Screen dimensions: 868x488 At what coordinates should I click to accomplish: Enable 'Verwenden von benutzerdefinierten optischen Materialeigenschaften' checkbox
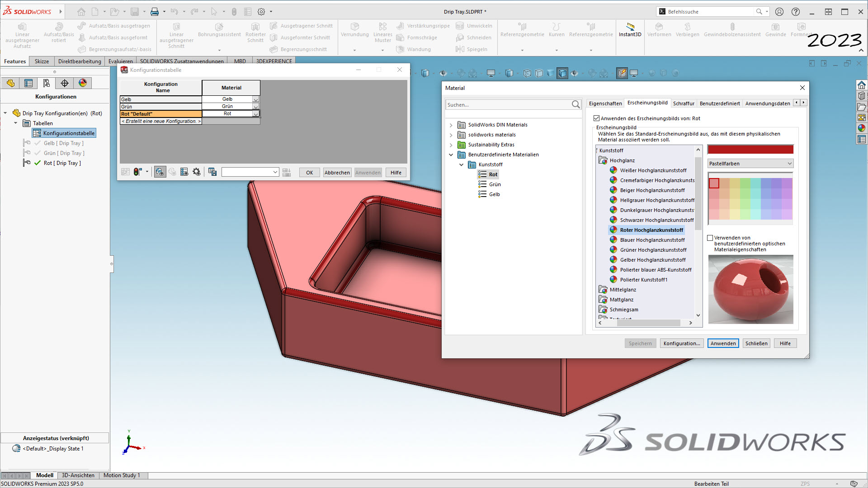click(x=710, y=238)
